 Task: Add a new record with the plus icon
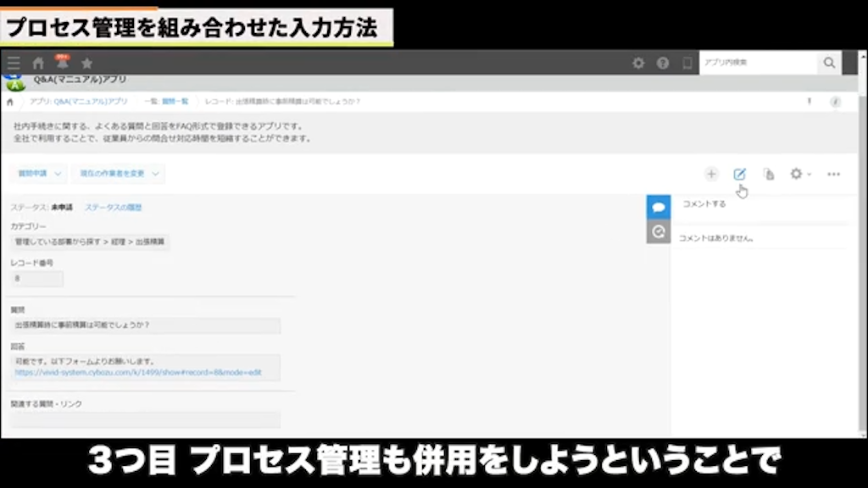711,174
